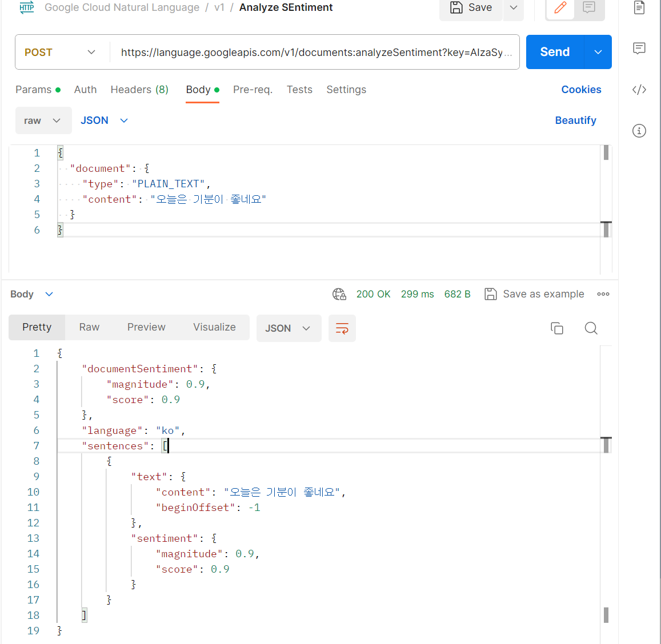Switch to the Headers (8) tab
661x644 pixels.
click(139, 90)
